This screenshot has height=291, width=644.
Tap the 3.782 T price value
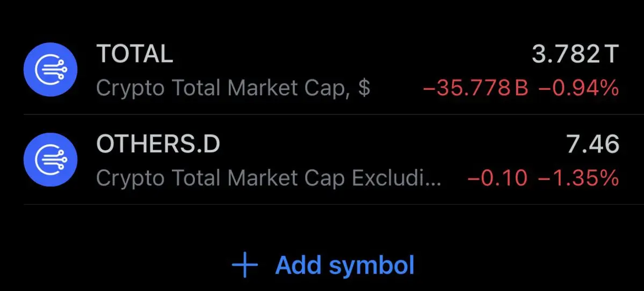point(575,54)
